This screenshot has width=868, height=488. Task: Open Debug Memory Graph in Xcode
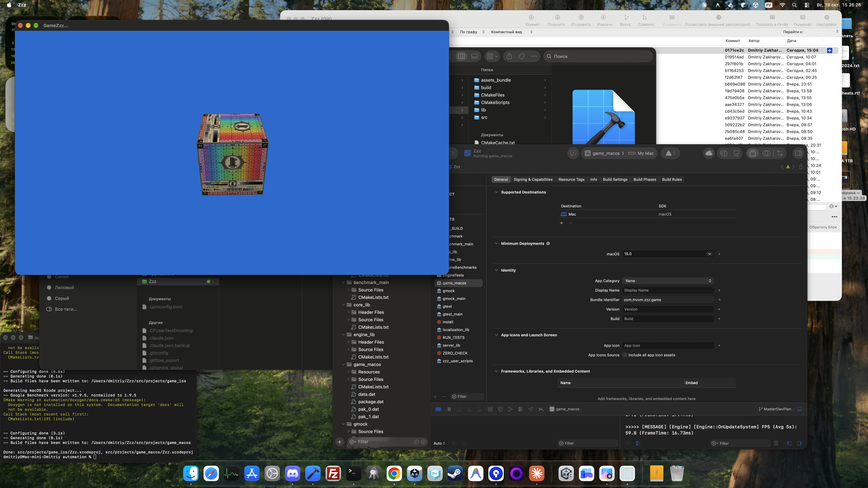[x=510, y=409]
